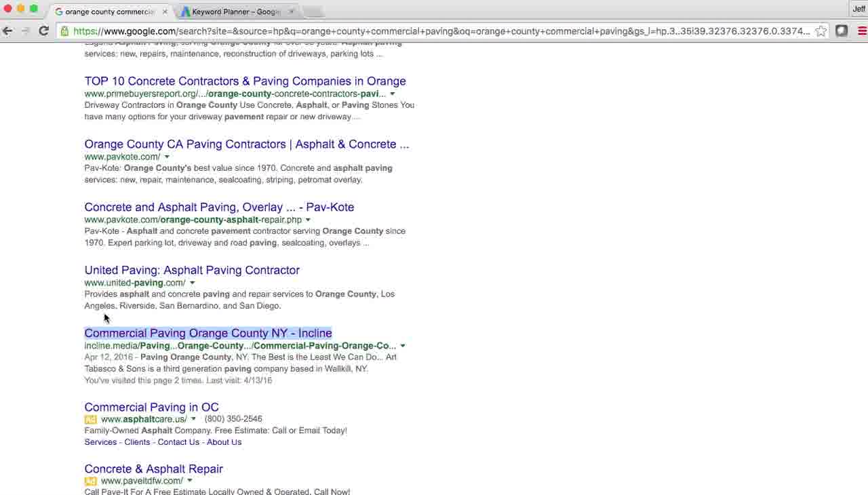This screenshot has height=495, width=868.
Task: Open Commercial Paving Orange County NY link
Action: (x=208, y=333)
